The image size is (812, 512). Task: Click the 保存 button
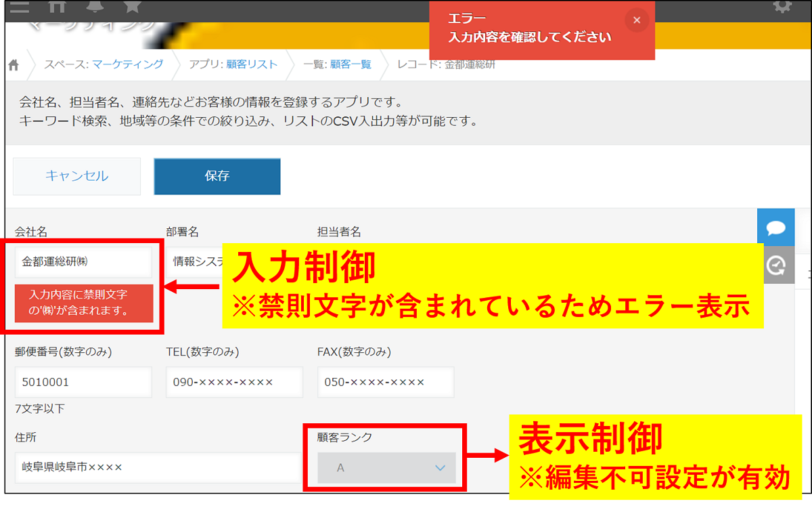tap(217, 176)
